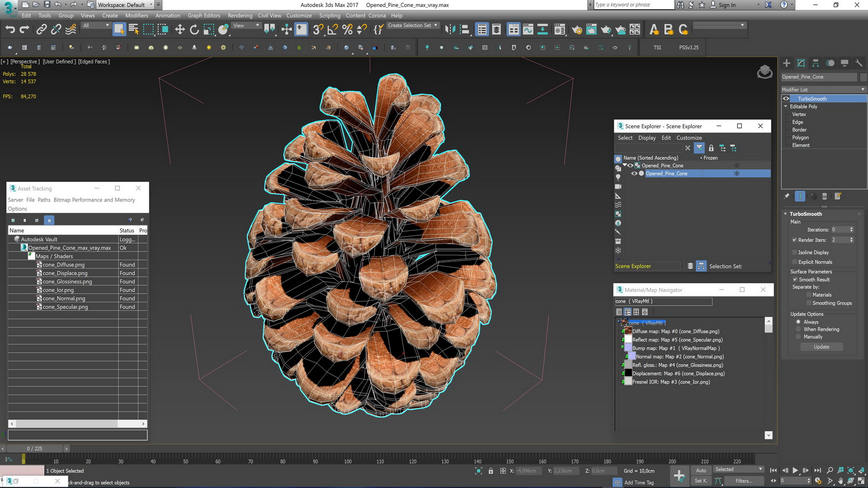Select the Move tool in main toolbar
Screen dimensions: 868x488
pyautogui.click(x=180, y=30)
